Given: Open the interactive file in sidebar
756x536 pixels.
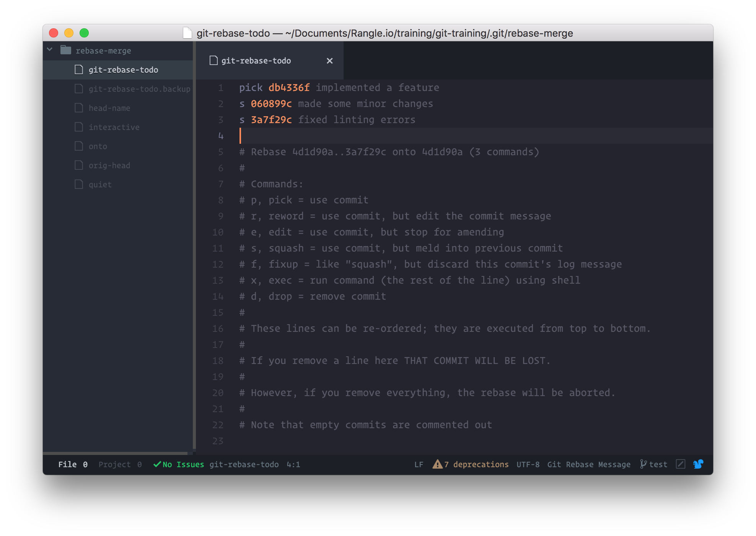Looking at the screenshot, I should pos(114,127).
